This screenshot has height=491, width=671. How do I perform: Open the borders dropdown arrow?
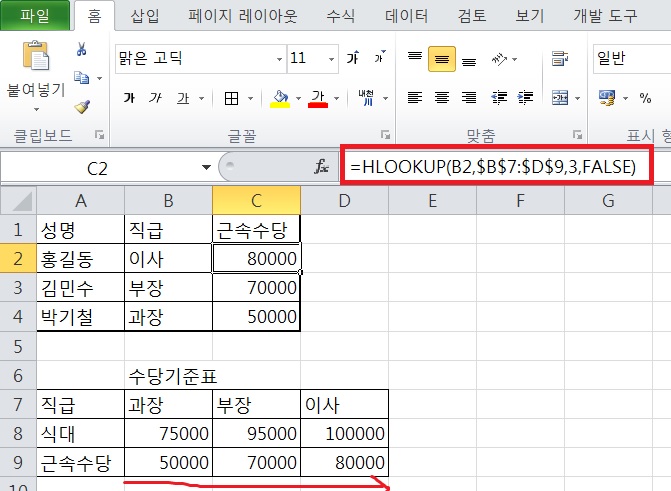click(250, 99)
